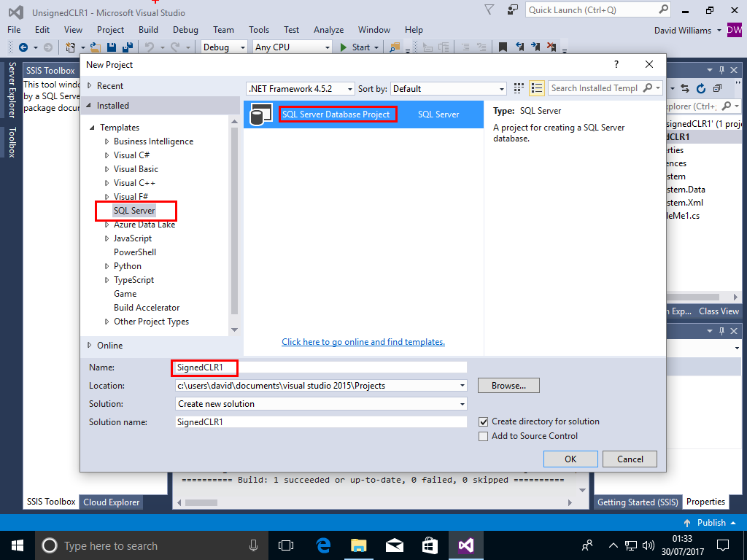Uncheck Create directory for solution
The image size is (747, 560).
tap(483, 421)
